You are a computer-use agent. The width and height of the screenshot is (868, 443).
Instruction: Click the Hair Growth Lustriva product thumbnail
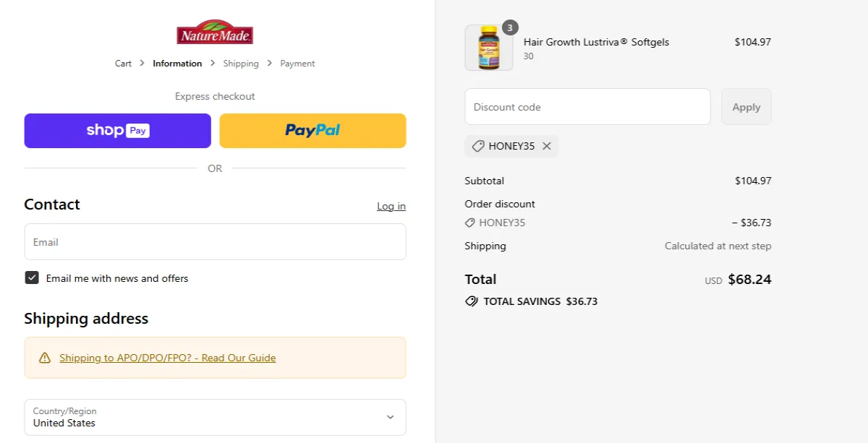(x=488, y=47)
